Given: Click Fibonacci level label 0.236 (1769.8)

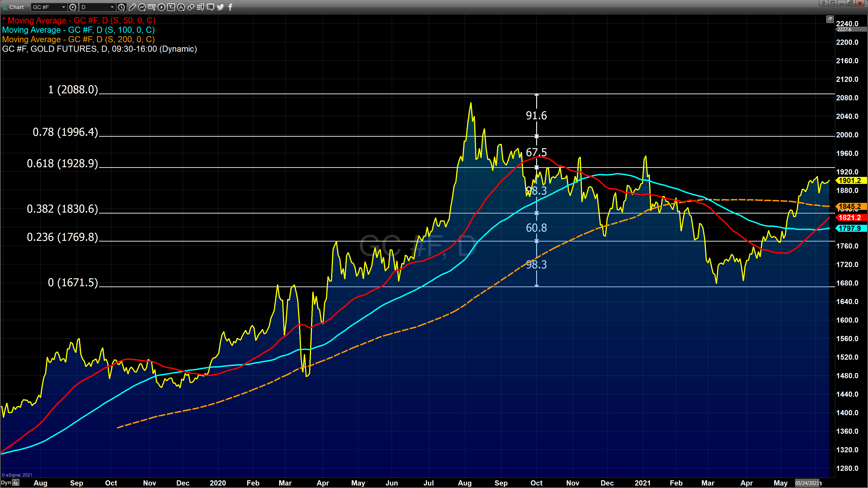Looking at the screenshot, I should tap(62, 237).
